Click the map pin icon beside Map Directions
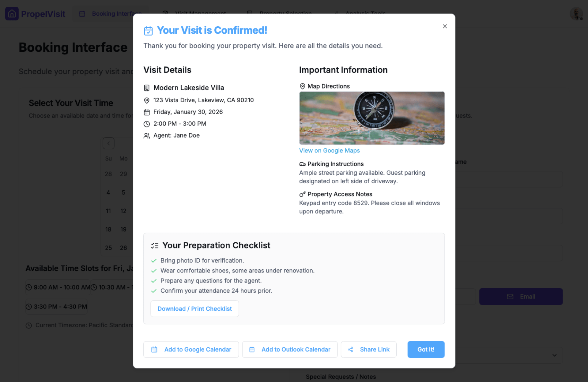Viewport: 588px width, 382px height. [x=302, y=86]
